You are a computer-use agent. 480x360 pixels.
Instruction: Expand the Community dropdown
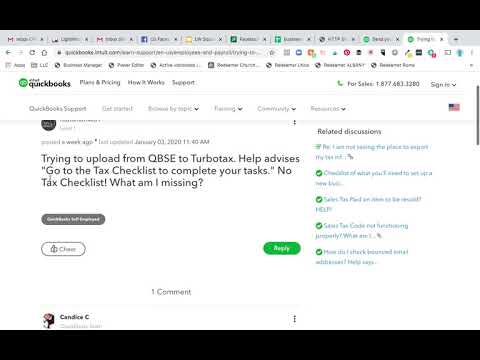click(x=276, y=109)
